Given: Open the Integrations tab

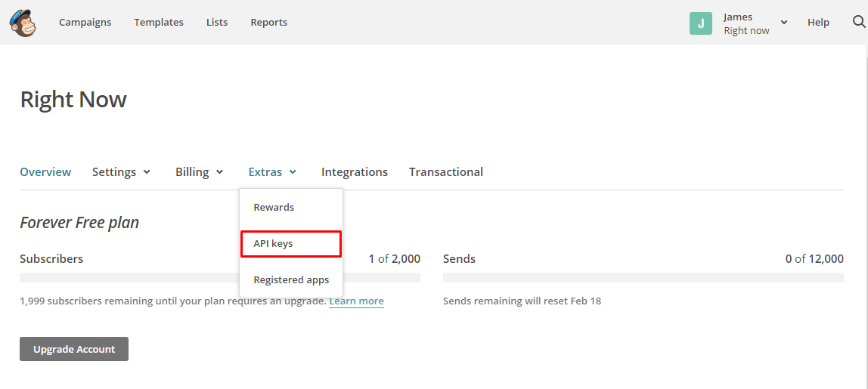Looking at the screenshot, I should (355, 172).
